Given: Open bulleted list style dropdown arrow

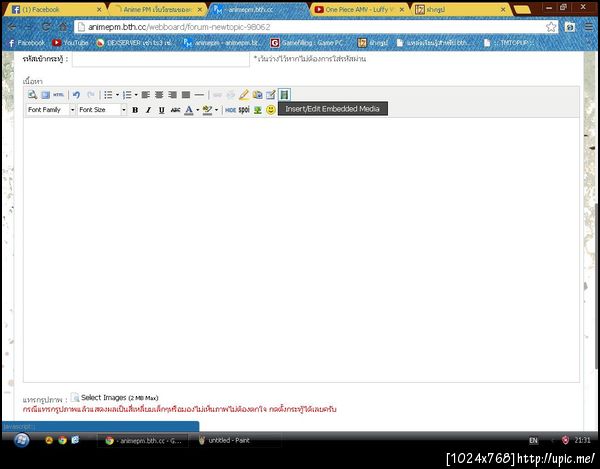Looking at the screenshot, I should coord(117,95).
